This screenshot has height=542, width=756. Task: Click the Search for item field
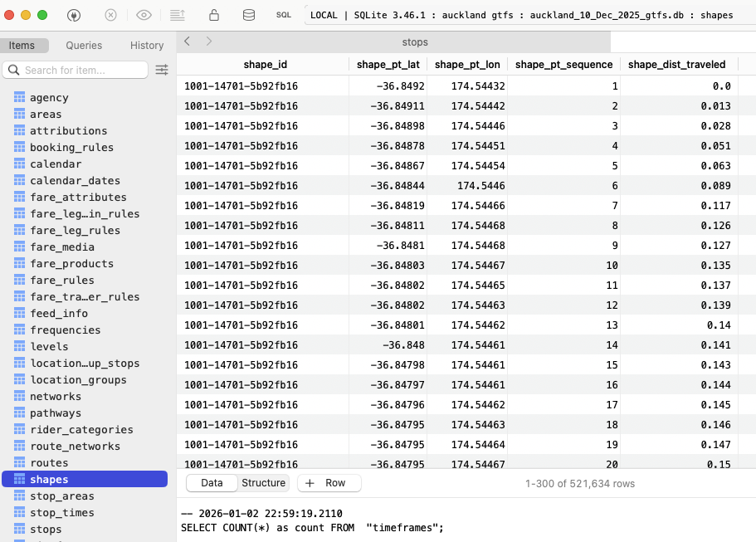[83, 70]
